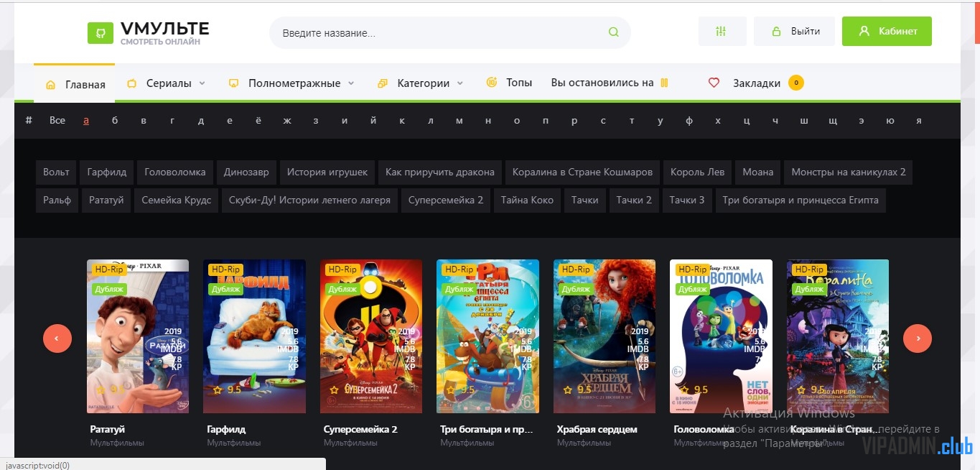Click the '#' symbol filter
Image resolution: width=980 pixels, height=470 pixels.
point(29,120)
